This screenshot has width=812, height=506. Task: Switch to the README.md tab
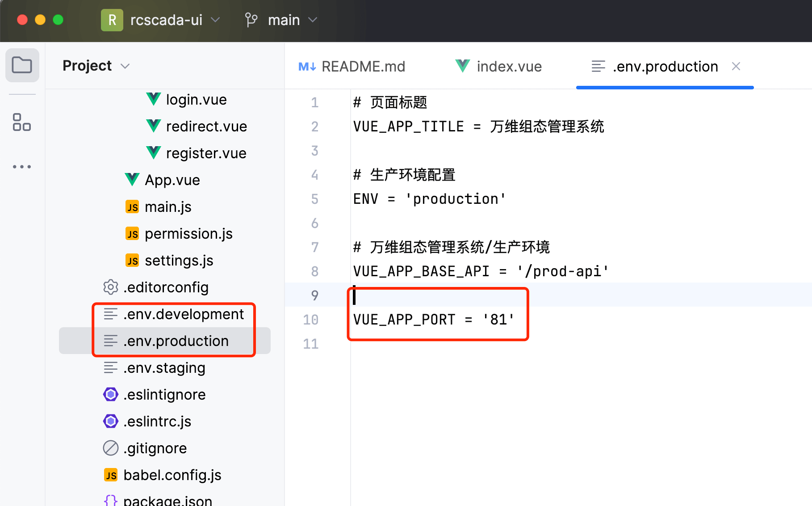click(x=352, y=67)
